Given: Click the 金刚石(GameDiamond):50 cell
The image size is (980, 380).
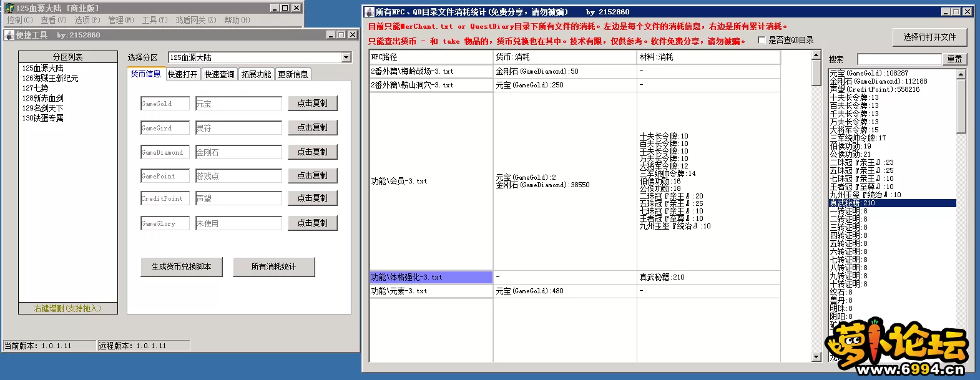Looking at the screenshot, I should point(565,71).
